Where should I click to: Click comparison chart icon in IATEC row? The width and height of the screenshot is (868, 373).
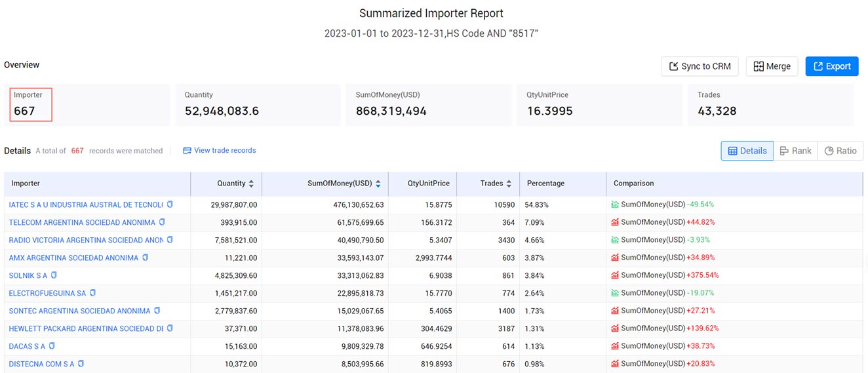pyautogui.click(x=615, y=205)
